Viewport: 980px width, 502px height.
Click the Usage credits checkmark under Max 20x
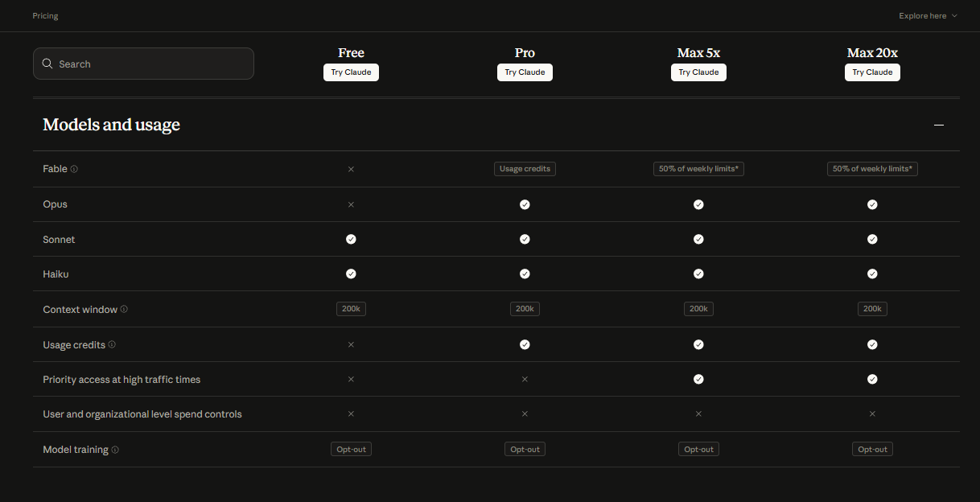click(872, 344)
